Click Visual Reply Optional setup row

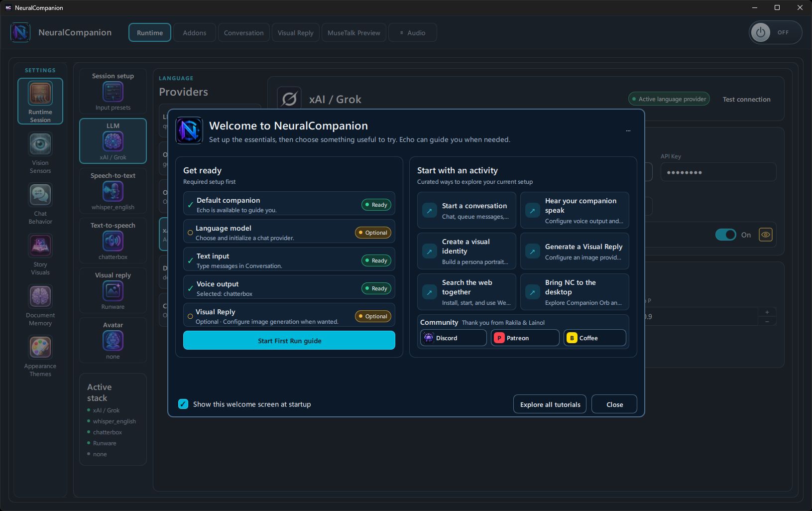(289, 316)
